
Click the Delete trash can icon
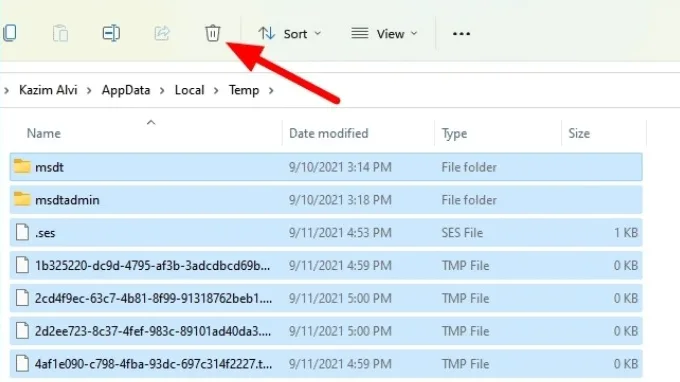click(212, 33)
